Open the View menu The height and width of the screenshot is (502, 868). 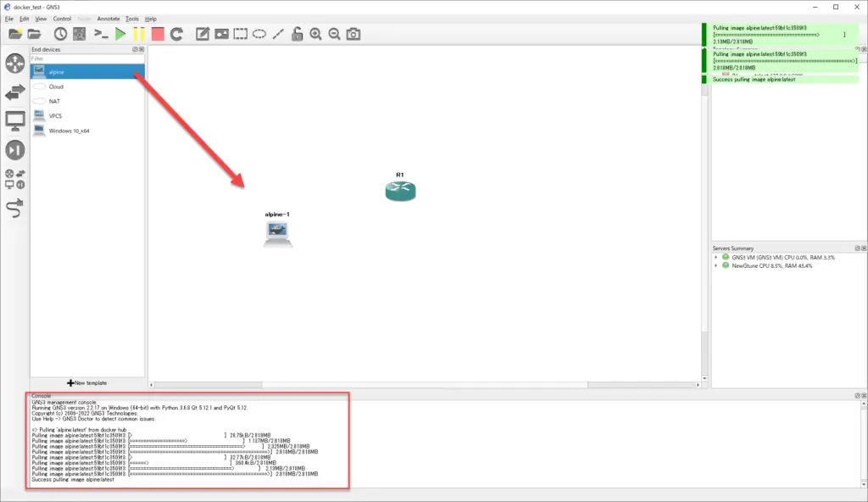41,19
